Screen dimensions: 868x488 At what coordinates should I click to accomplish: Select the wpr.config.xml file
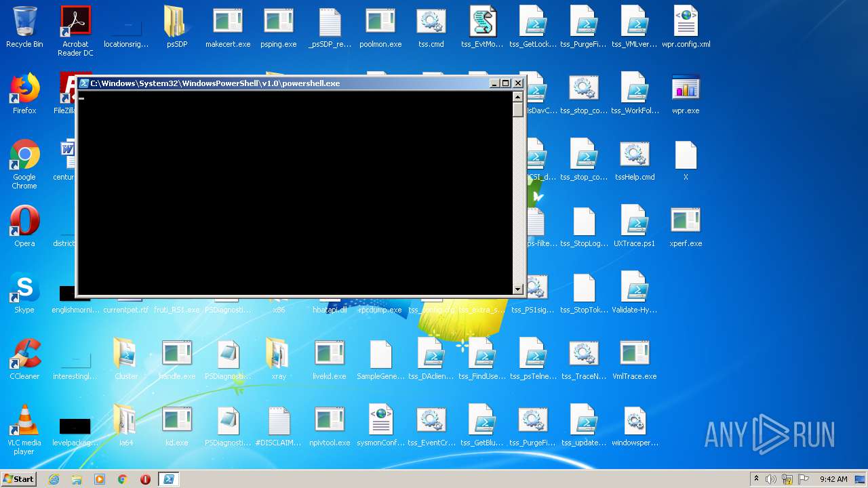pyautogui.click(x=686, y=28)
